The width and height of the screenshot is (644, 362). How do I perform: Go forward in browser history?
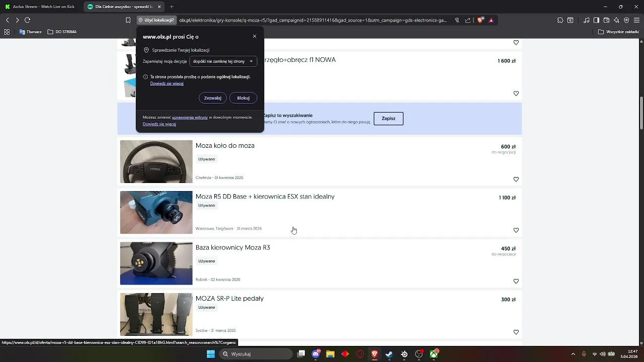[x=17, y=20]
